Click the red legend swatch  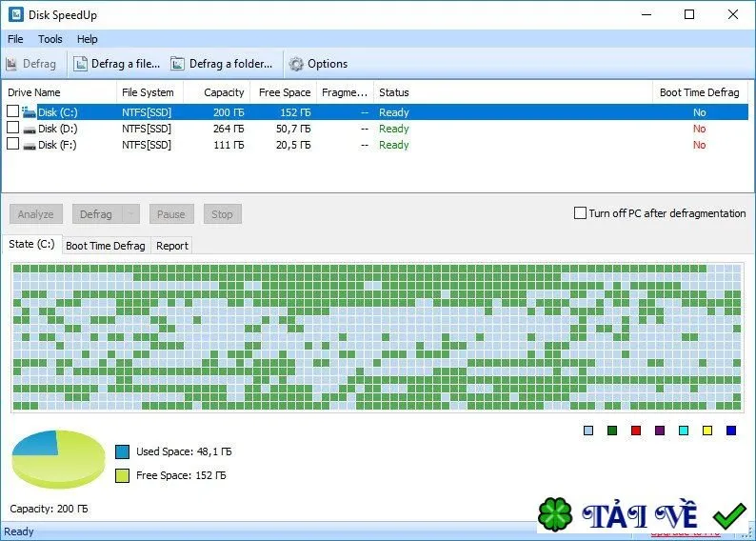coord(636,431)
